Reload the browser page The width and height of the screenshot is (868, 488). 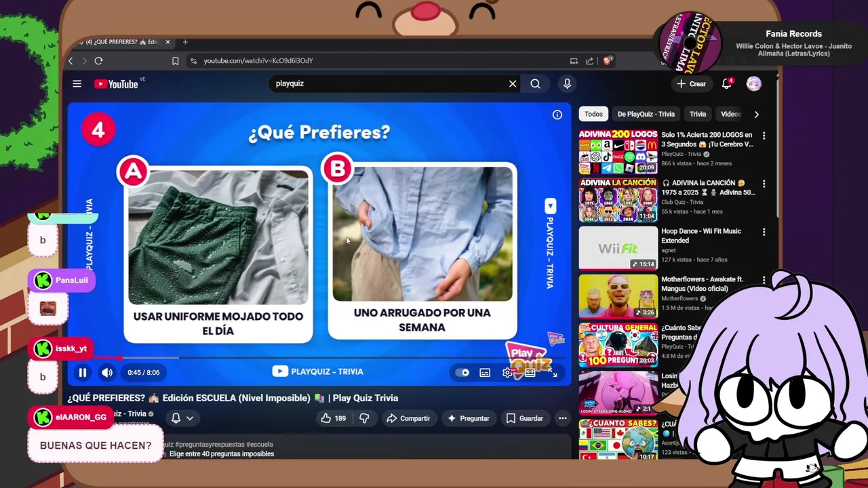point(98,61)
